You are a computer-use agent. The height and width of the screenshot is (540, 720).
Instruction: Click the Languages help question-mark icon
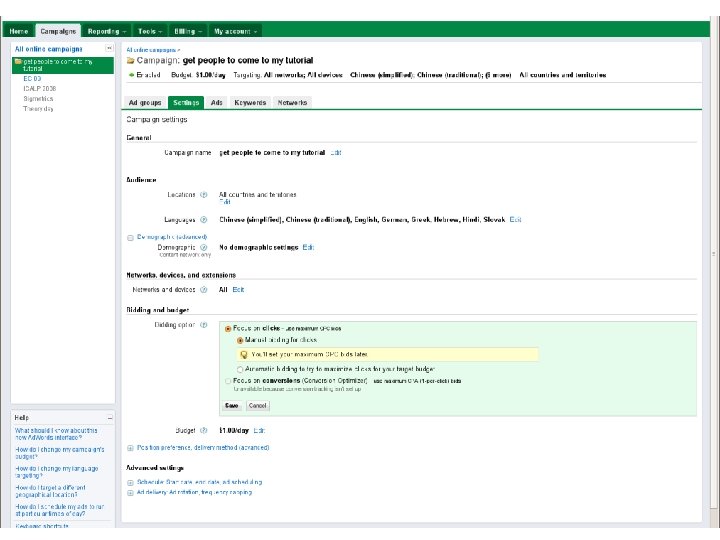click(x=203, y=219)
